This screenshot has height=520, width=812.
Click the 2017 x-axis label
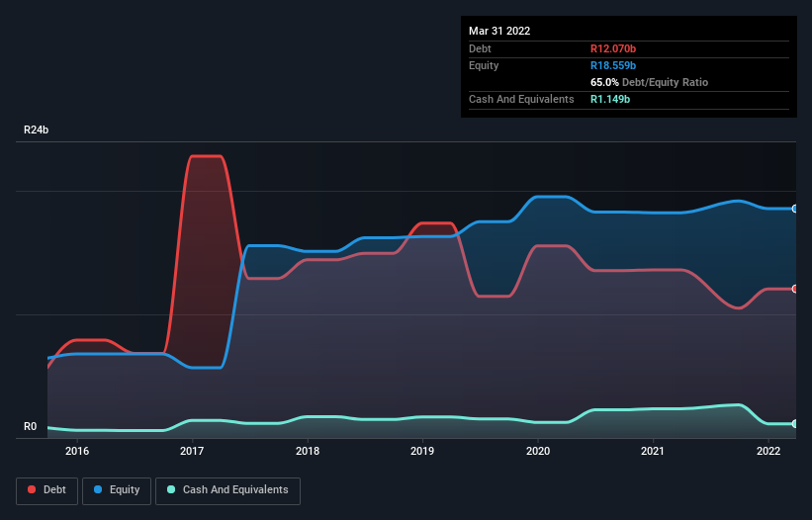click(x=192, y=451)
